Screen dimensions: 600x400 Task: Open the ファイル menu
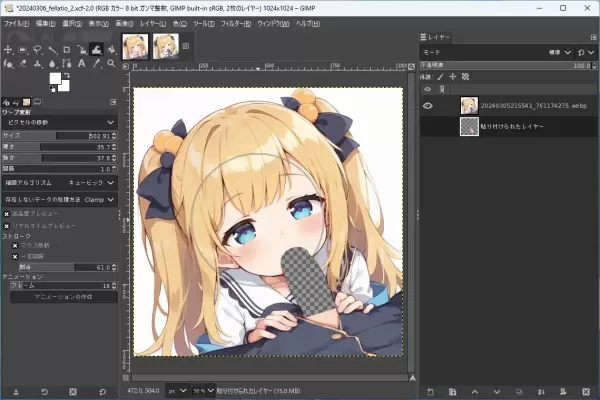[16, 24]
